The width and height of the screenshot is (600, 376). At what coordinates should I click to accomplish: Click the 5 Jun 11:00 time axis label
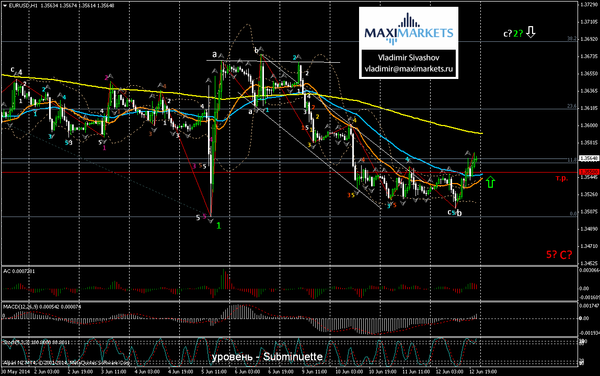[x=214, y=371]
